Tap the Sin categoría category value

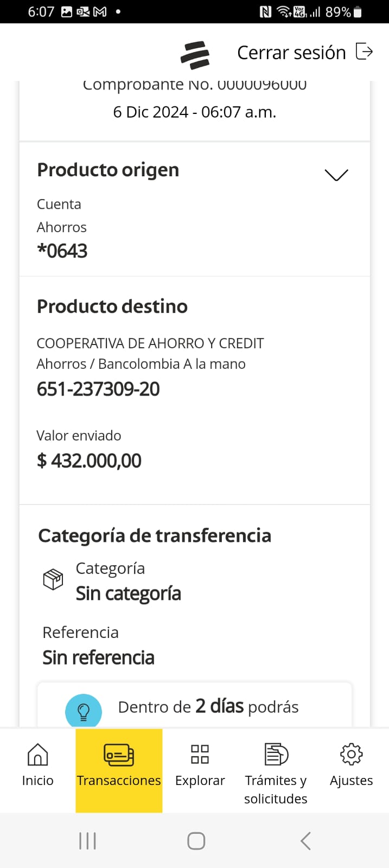coord(129,593)
